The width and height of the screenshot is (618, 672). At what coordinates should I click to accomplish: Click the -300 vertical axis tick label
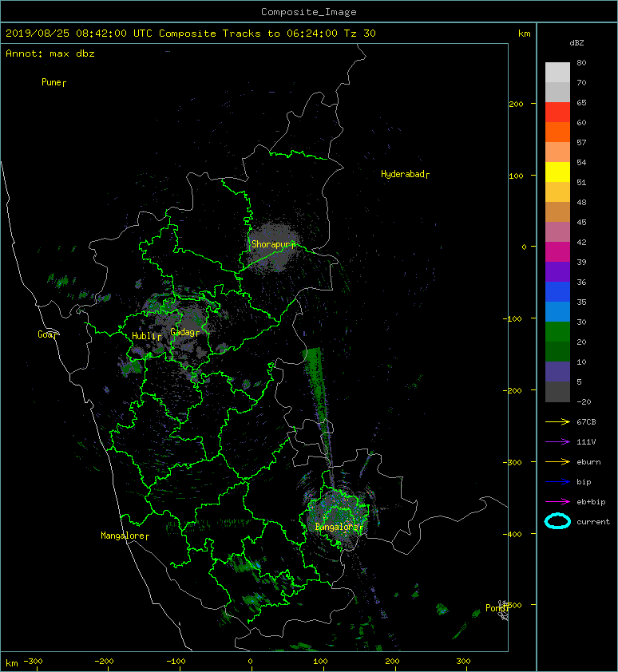(x=513, y=462)
